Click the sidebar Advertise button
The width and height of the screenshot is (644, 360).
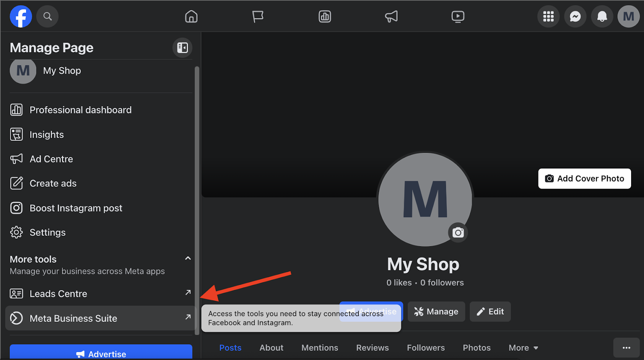(101, 352)
